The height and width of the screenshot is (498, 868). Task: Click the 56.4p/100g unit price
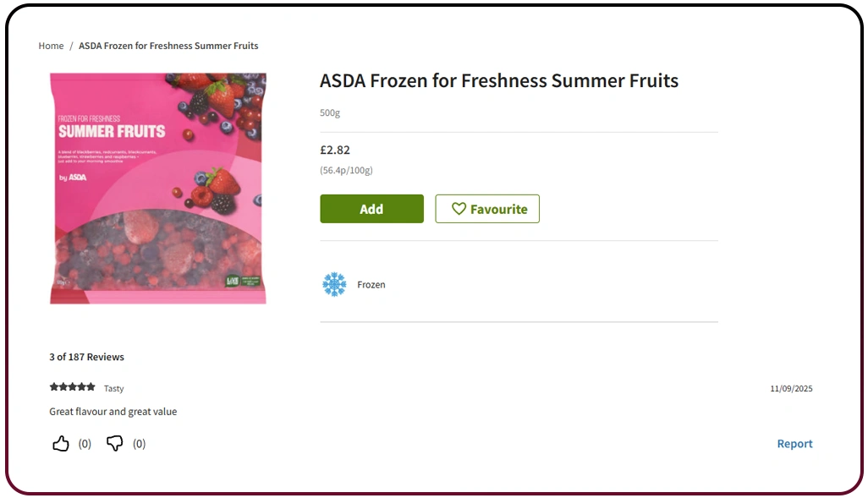tap(346, 170)
